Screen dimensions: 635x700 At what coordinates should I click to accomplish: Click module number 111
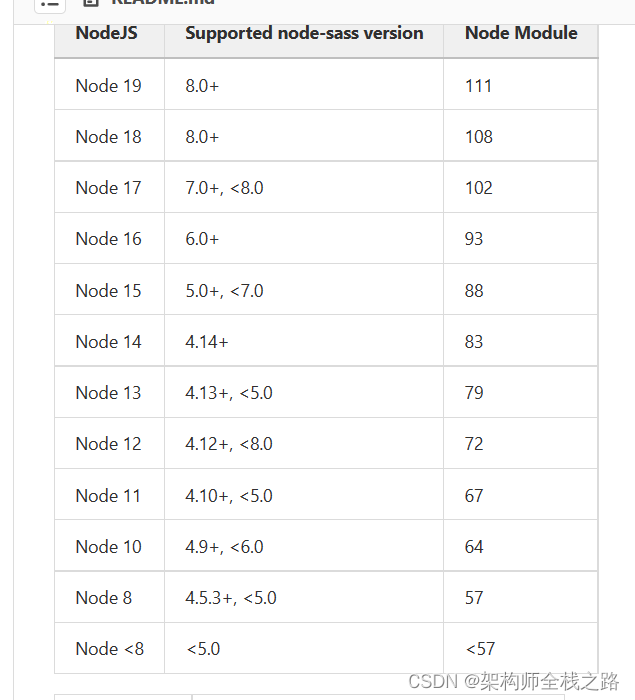tap(478, 86)
